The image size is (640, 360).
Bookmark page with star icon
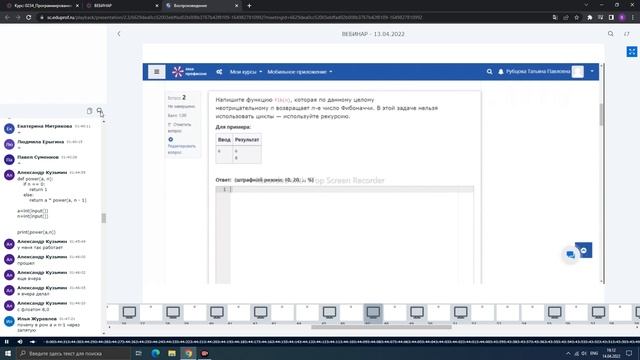(576, 18)
